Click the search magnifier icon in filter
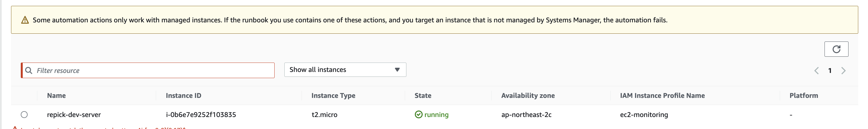The width and height of the screenshot is (868, 129). (x=29, y=70)
